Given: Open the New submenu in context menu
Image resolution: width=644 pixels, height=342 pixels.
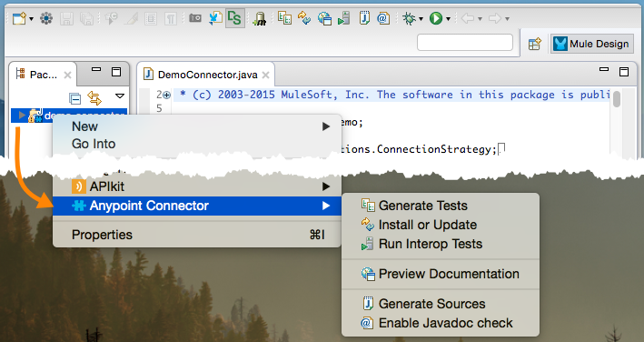Looking at the screenshot, I should click(197, 126).
